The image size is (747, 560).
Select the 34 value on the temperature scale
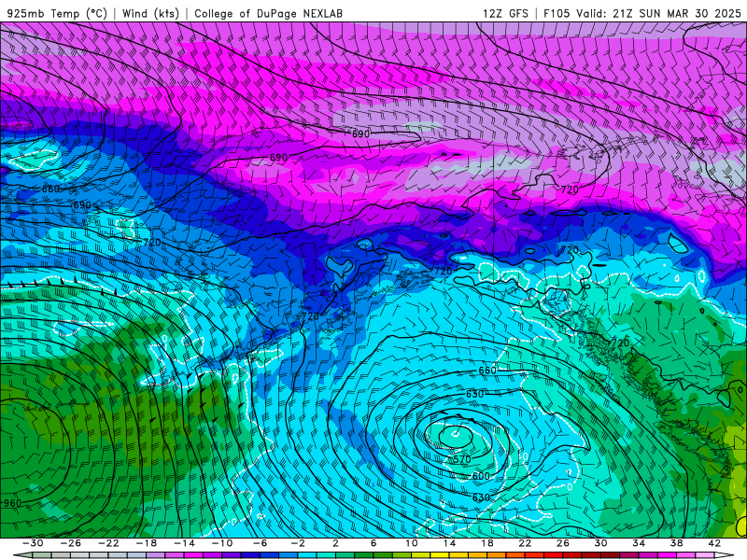pos(639,543)
